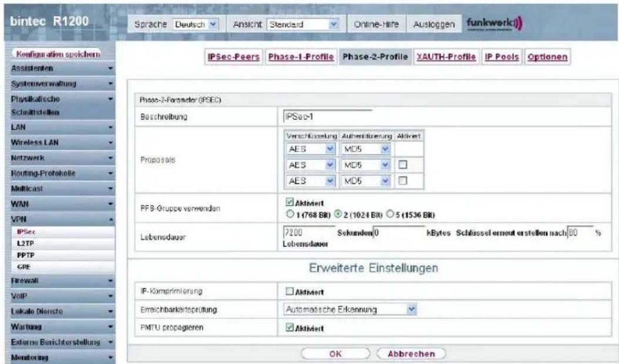Open XAUTH-Profile tab
Screen dimensions: 619x364
point(446,57)
